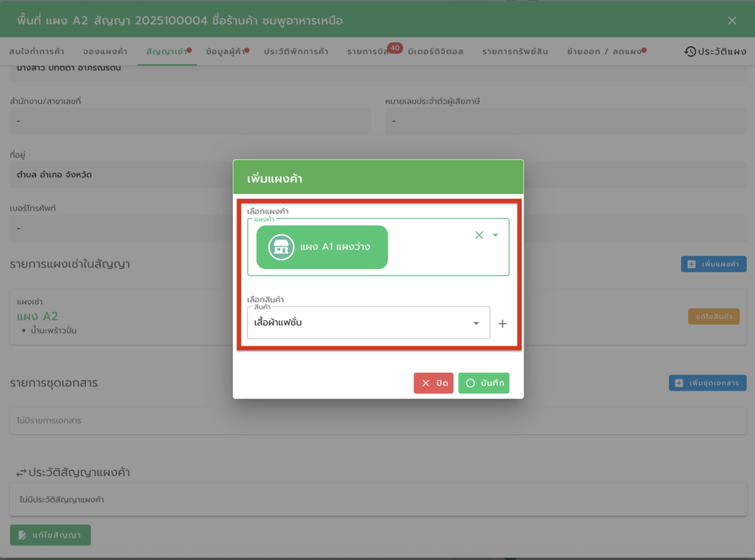Click blue เพิ่มแผงค้า button

713,264
